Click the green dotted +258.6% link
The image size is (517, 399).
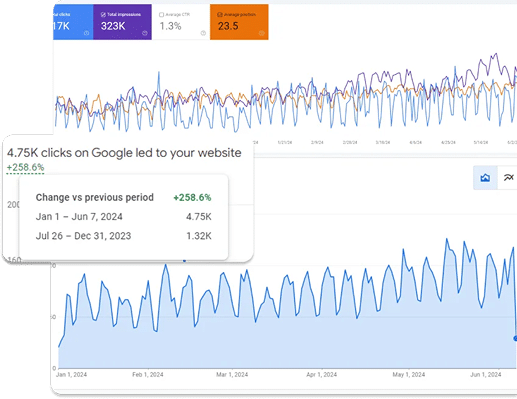[26, 167]
